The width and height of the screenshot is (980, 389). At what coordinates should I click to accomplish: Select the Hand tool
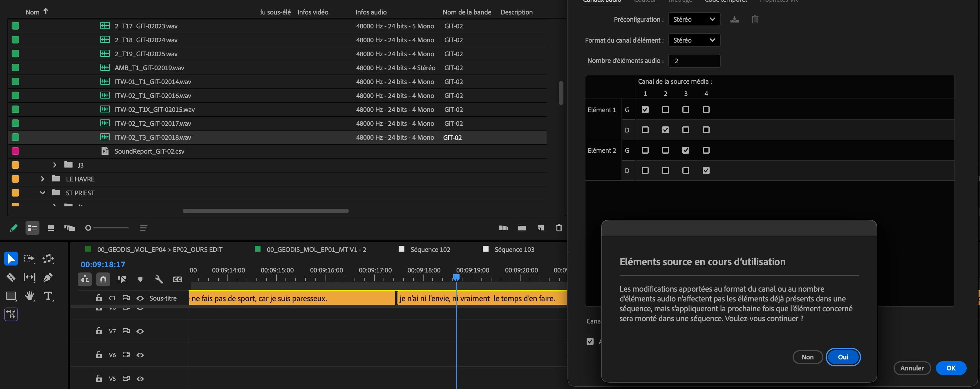pyautogui.click(x=29, y=296)
